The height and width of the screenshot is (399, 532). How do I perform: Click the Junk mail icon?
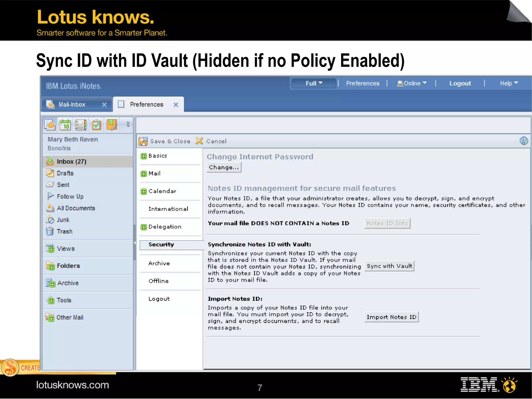[50, 220]
